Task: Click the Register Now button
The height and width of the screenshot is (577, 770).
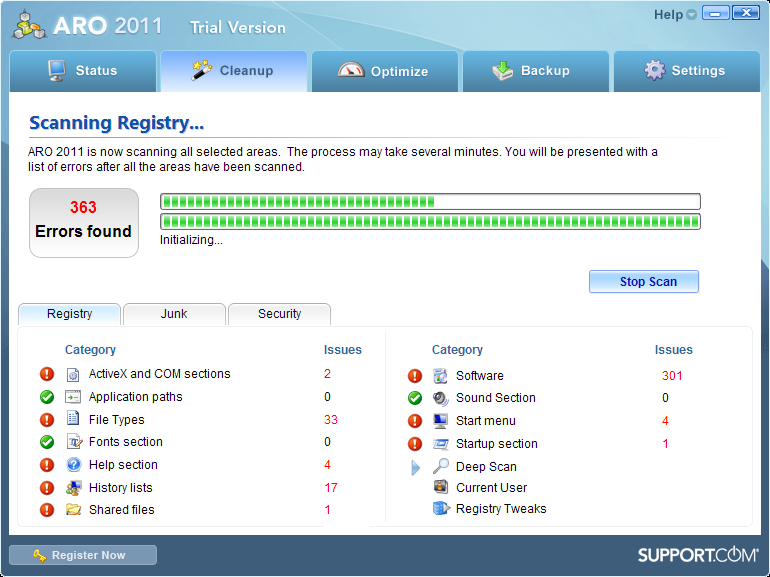Action: pos(82,555)
